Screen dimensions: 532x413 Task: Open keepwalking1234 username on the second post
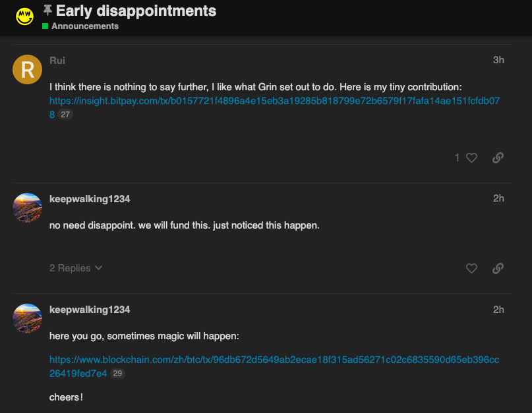tap(90, 199)
